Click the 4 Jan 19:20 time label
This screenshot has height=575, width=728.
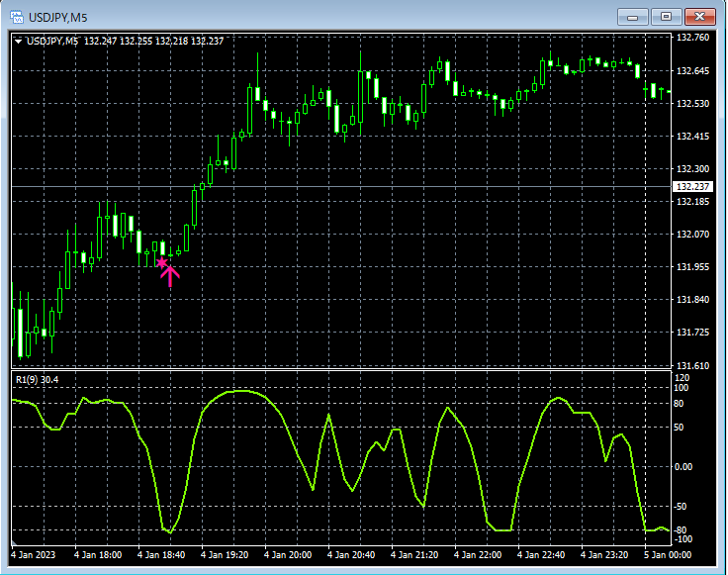(225, 555)
